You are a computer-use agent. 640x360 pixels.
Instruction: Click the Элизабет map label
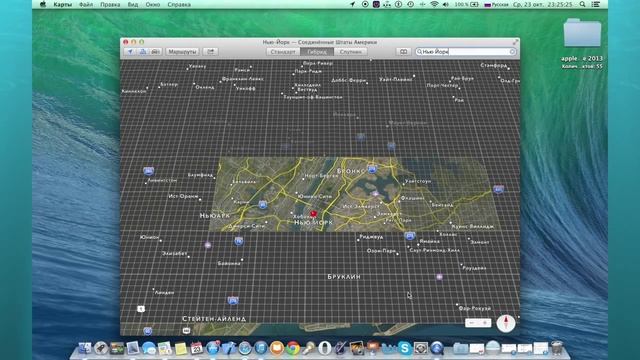[174, 253]
